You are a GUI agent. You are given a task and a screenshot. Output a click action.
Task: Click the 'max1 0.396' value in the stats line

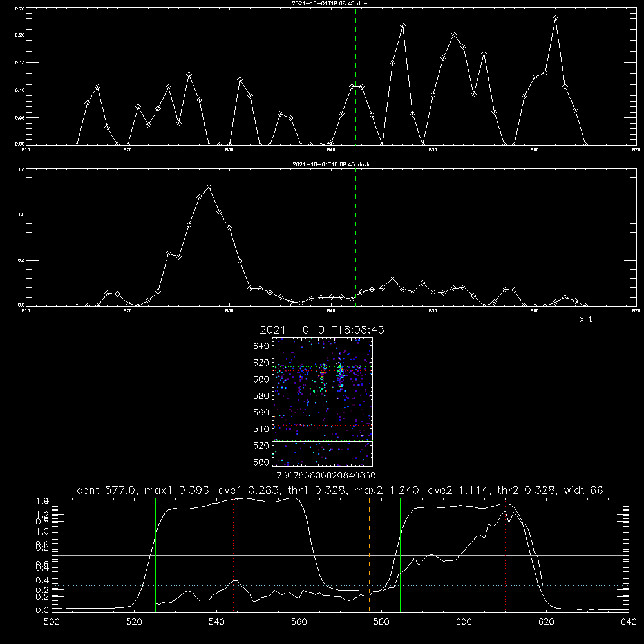pyautogui.click(x=178, y=490)
